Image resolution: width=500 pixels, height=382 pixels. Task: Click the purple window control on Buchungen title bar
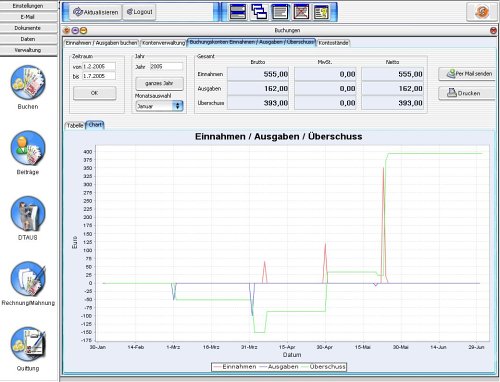point(75,31)
